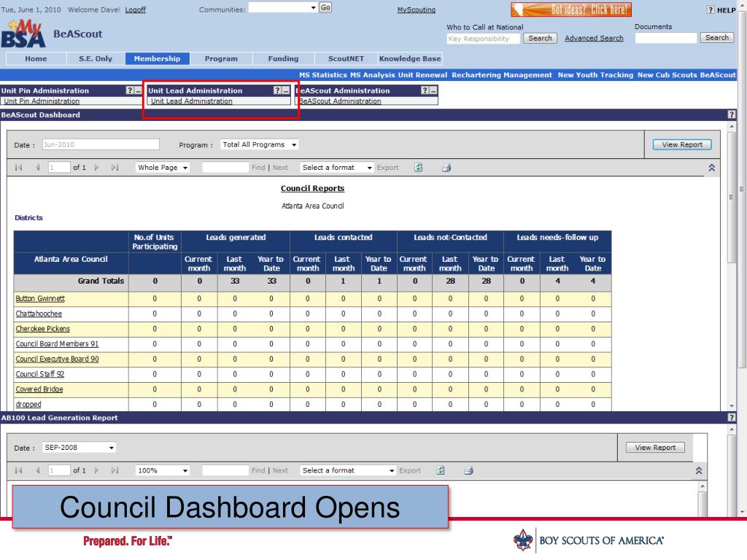Minimize the Unit Pin Administration panel
The height and width of the screenshot is (560, 747).
[138, 90]
